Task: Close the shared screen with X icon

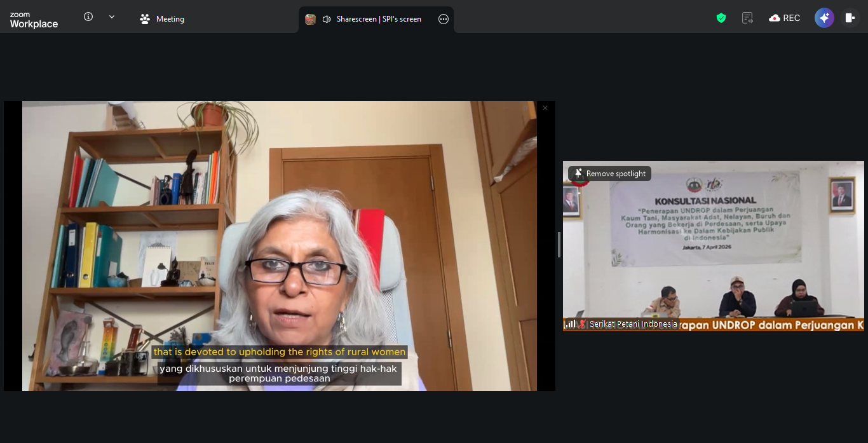Action: click(545, 108)
